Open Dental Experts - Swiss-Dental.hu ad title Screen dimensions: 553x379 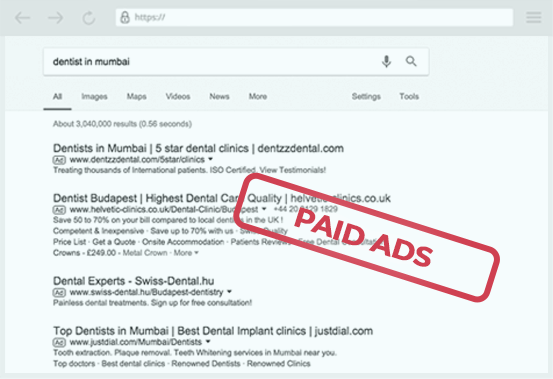pos(134,281)
